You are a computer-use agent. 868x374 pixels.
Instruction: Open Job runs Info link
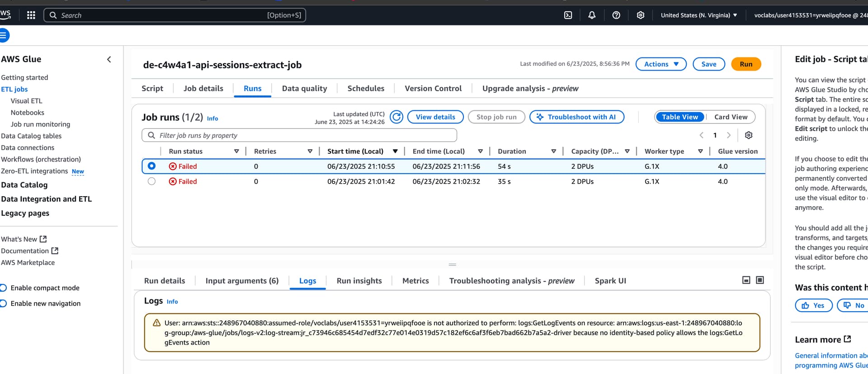pos(212,118)
